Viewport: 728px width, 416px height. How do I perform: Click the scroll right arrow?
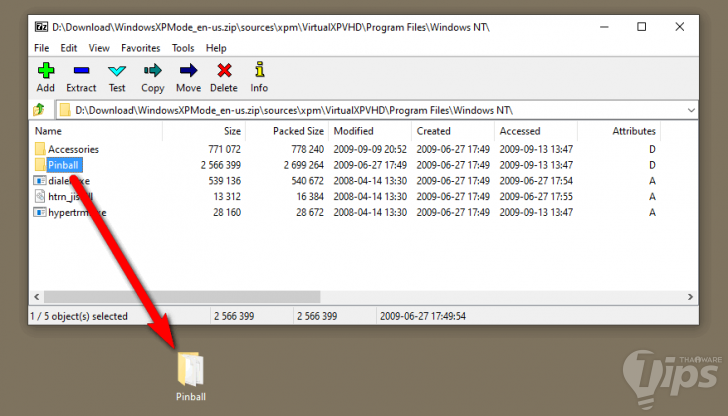(x=690, y=296)
